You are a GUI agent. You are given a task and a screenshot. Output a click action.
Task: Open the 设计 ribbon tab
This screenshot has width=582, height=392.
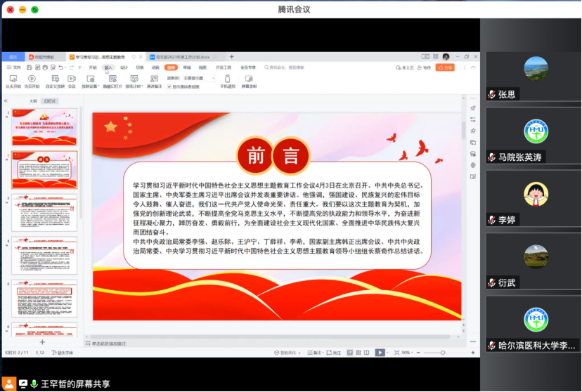pyautogui.click(x=124, y=67)
